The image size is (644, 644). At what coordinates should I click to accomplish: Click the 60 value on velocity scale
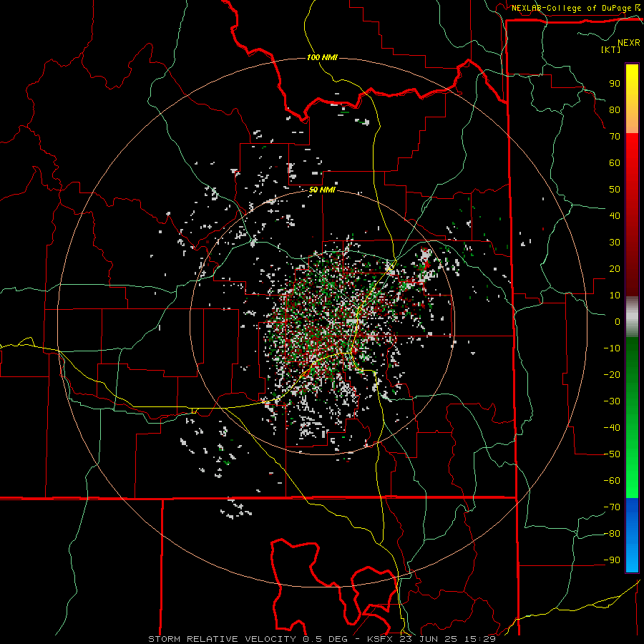(615, 162)
